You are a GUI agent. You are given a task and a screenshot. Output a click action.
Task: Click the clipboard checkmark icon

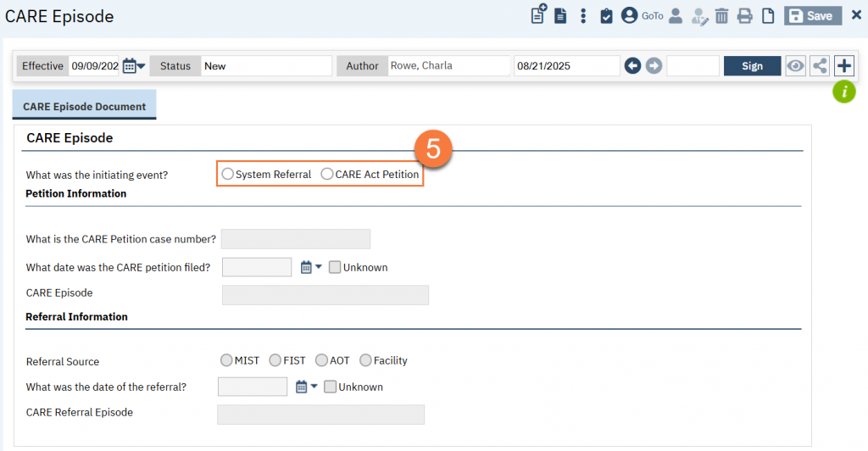[606, 16]
